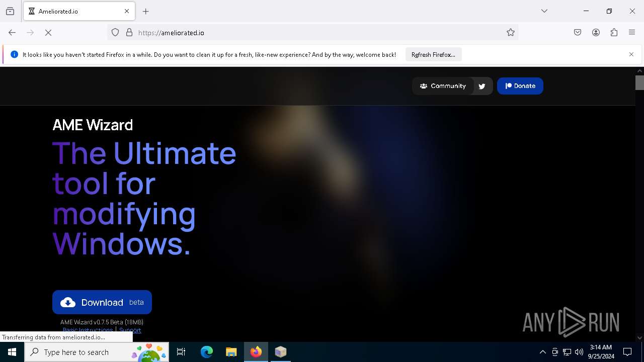Open the Community button

(x=443, y=86)
